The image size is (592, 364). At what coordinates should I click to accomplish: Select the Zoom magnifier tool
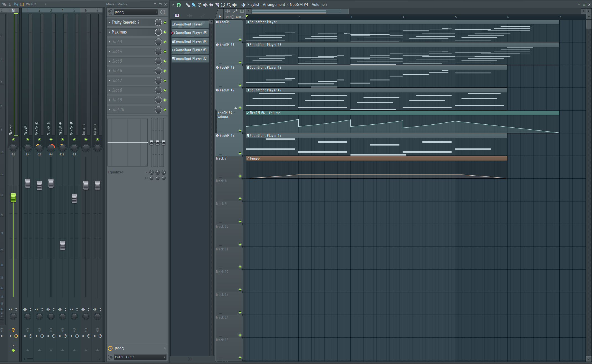(229, 5)
